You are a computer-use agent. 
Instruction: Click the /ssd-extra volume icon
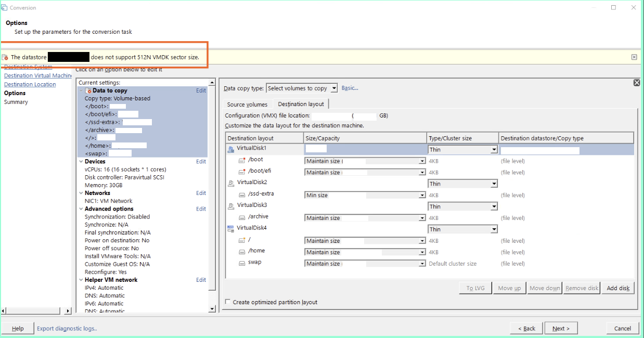pos(242,194)
